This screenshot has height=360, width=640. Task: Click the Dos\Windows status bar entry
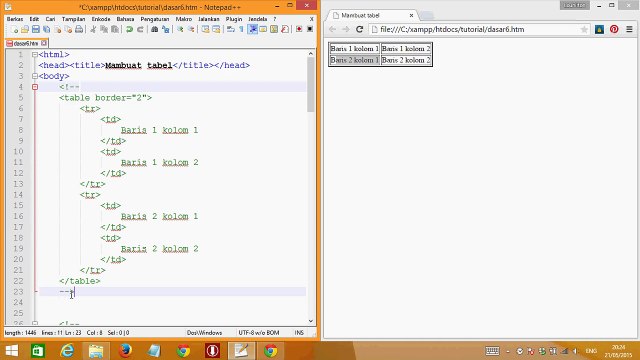point(204,333)
